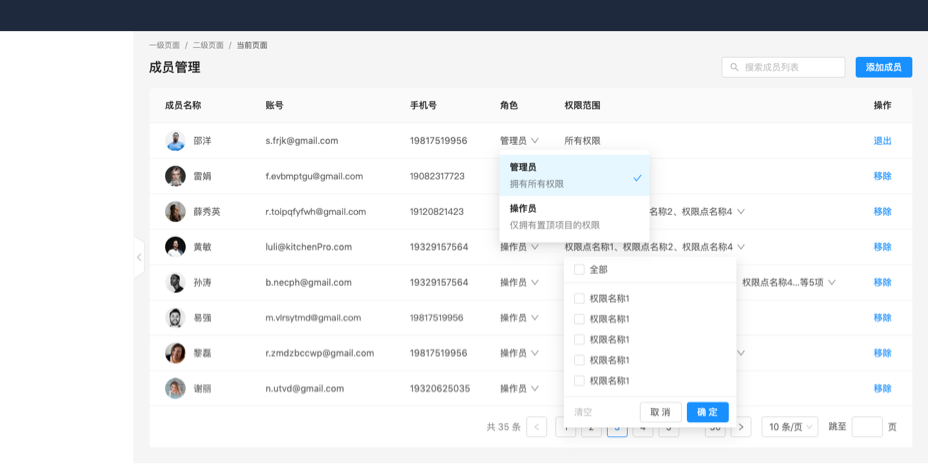Click the 手机号 column header
Screen dimensions: 928x464
click(x=423, y=105)
